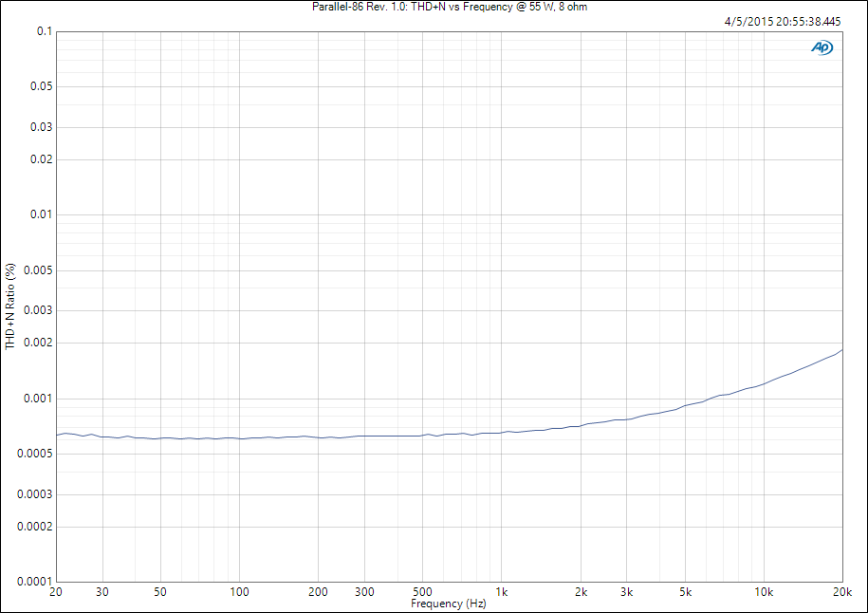Viewport: 868px width, 613px height.
Task: Click the Y-axis value '0.03'
Action: click(x=42, y=127)
